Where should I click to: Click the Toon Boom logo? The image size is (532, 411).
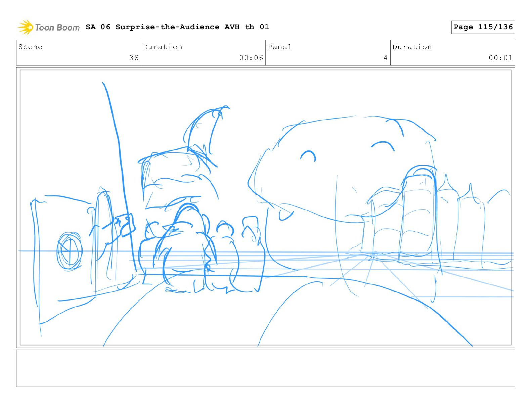(49, 27)
